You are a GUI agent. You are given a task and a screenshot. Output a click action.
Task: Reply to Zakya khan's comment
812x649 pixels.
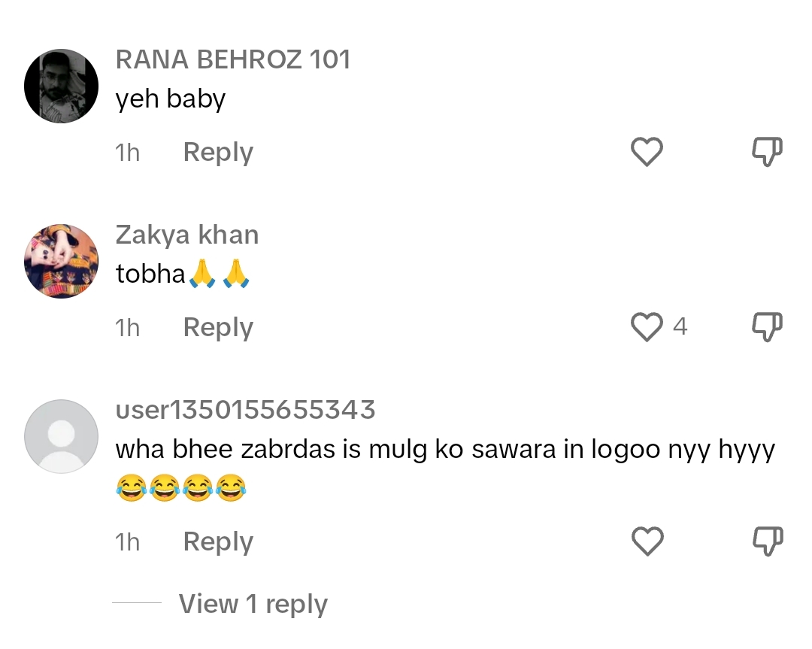(x=218, y=328)
